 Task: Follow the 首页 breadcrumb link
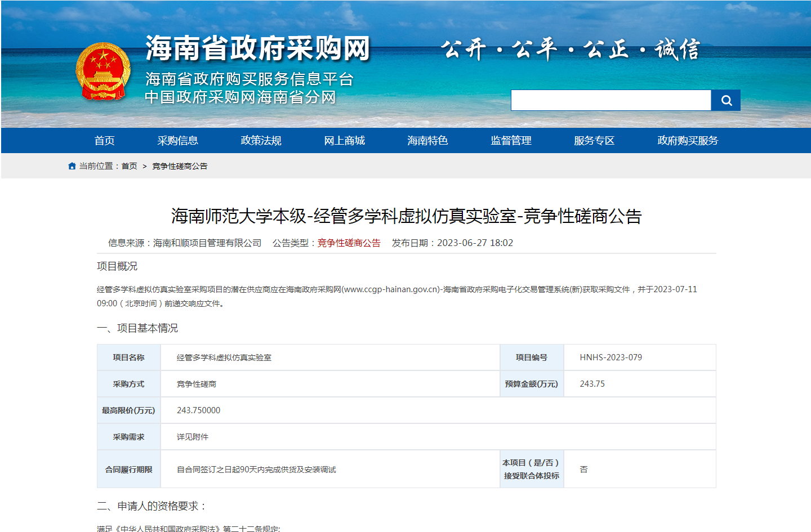point(130,166)
